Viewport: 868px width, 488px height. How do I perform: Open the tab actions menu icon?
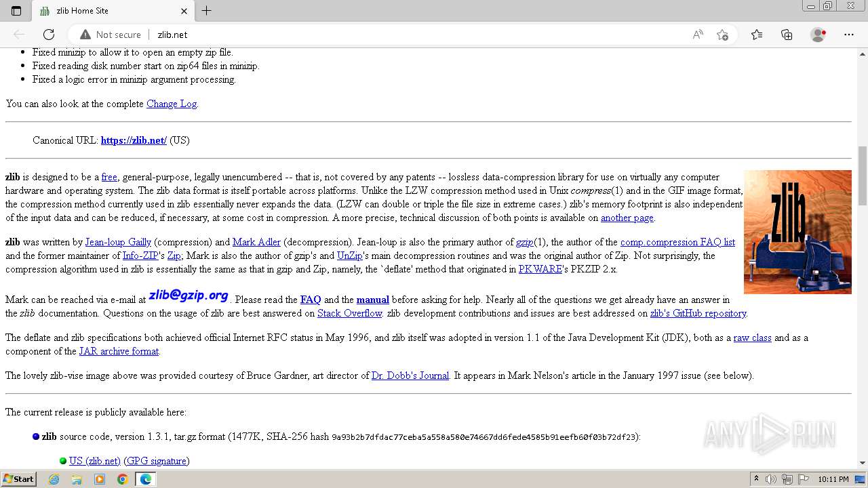[16, 11]
